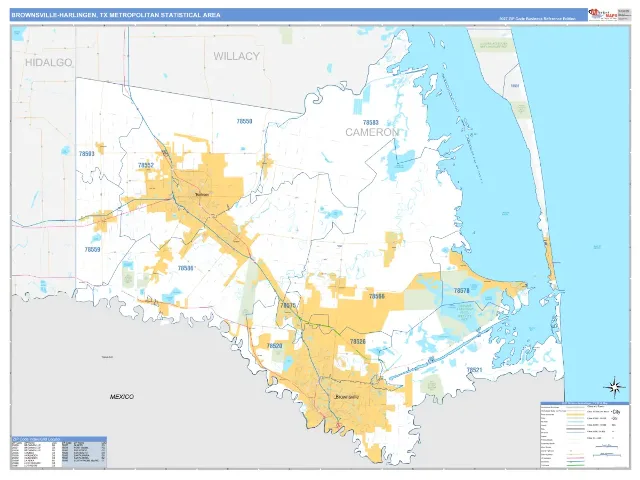Viewport: 640px width, 480px height.
Task: Select the WILLACY county label
Action: point(236,56)
